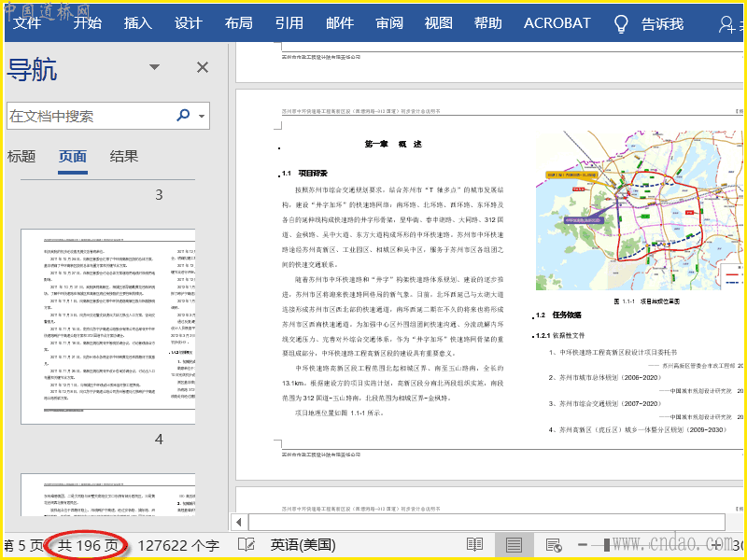
Task: Click the 英语(美国) language indicator
Action: point(303,545)
